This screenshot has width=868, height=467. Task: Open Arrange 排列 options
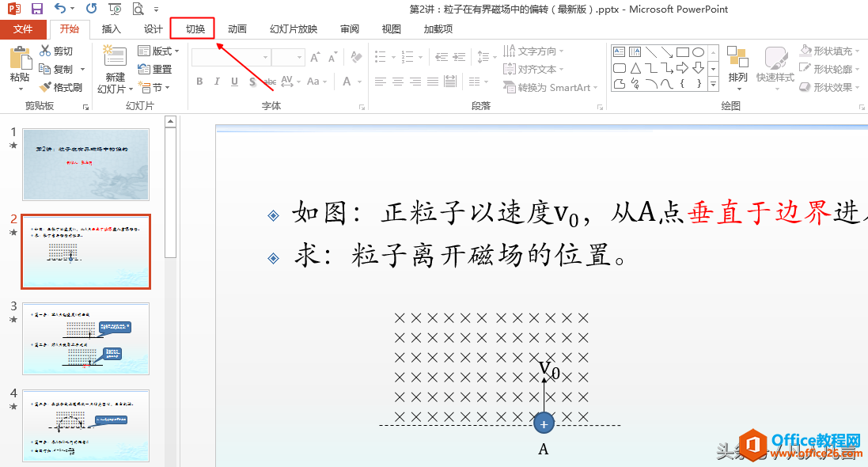737,68
